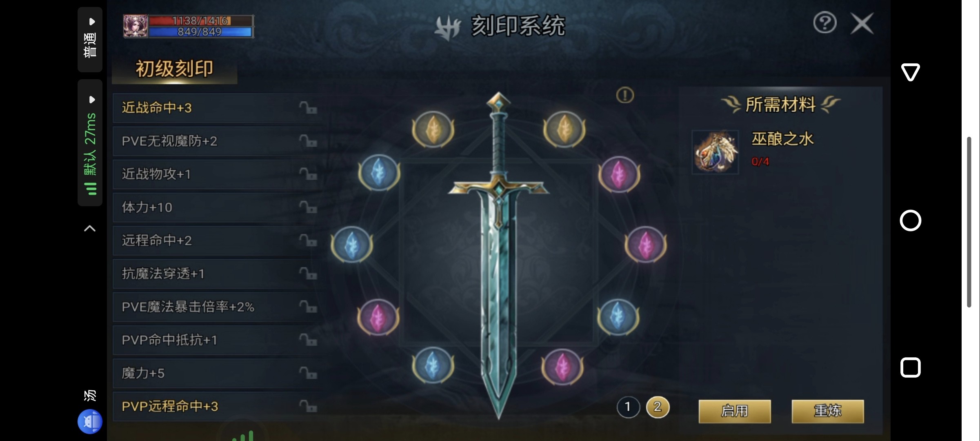This screenshot has height=441, width=980.
Task: Switch to engraving page 1
Action: 628,407
